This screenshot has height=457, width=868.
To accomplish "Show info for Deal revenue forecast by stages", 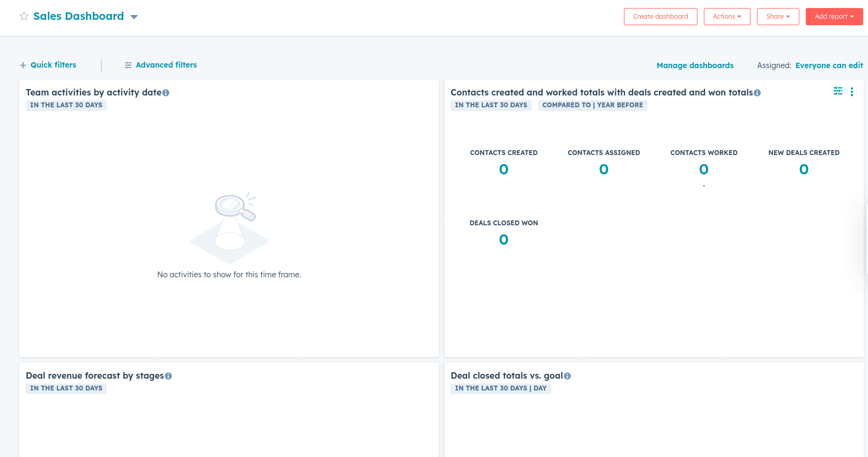I will tap(168, 376).
